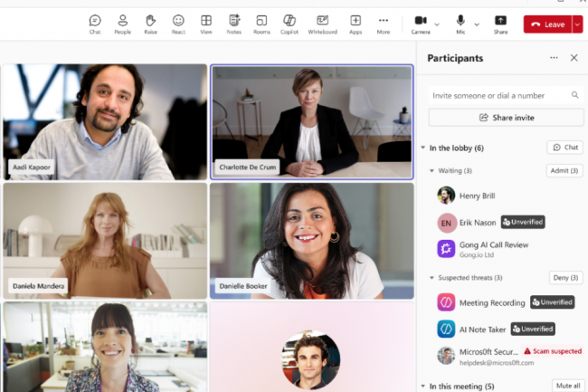The width and height of the screenshot is (588, 392).
Task: Select Aadi Kapoor's video tile
Action: tap(105, 122)
